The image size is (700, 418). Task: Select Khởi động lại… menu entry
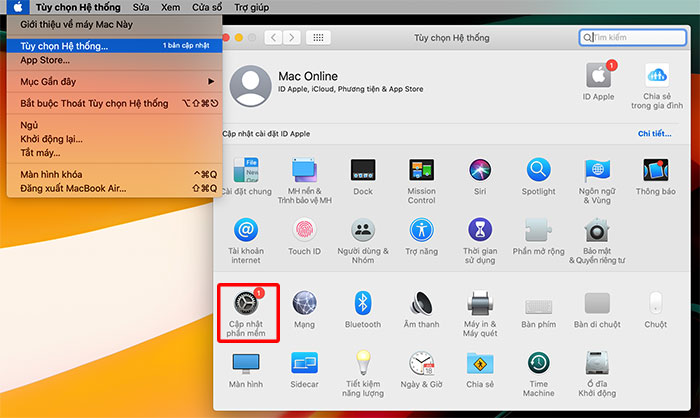coord(115,139)
